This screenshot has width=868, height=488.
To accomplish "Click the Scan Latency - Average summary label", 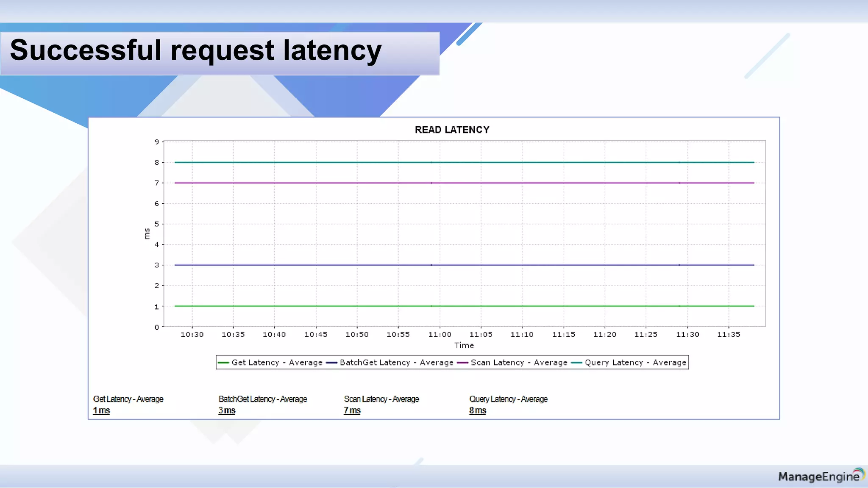I will point(381,399).
